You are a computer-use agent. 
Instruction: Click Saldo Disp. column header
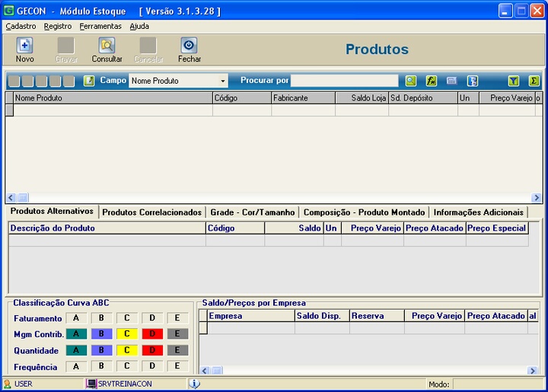click(x=322, y=316)
